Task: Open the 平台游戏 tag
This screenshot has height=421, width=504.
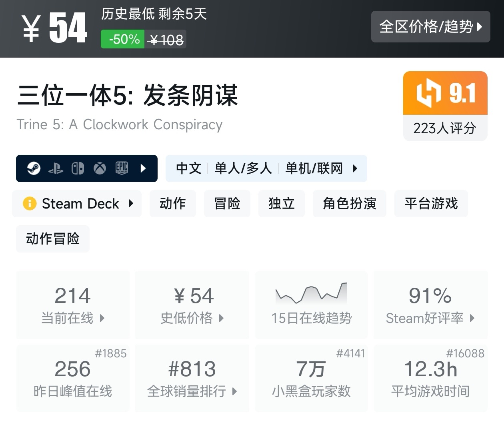Action: [431, 204]
